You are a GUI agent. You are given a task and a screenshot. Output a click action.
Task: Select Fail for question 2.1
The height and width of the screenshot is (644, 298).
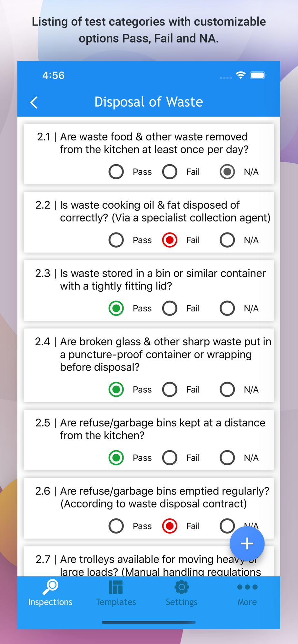(170, 172)
